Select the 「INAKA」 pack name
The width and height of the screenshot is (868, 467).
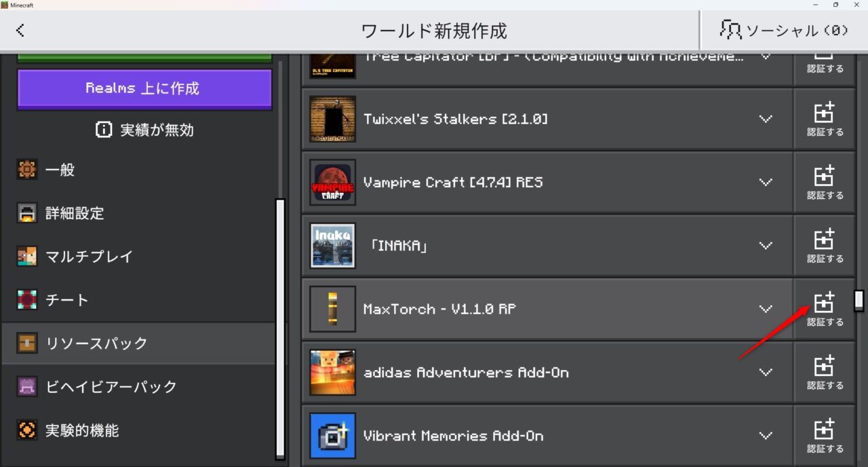tap(399, 246)
